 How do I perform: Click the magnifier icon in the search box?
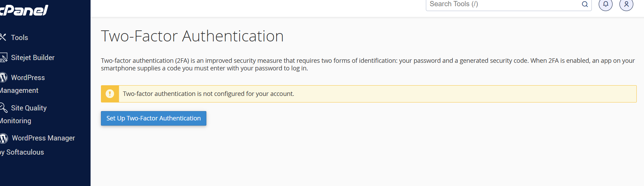coord(585,4)
